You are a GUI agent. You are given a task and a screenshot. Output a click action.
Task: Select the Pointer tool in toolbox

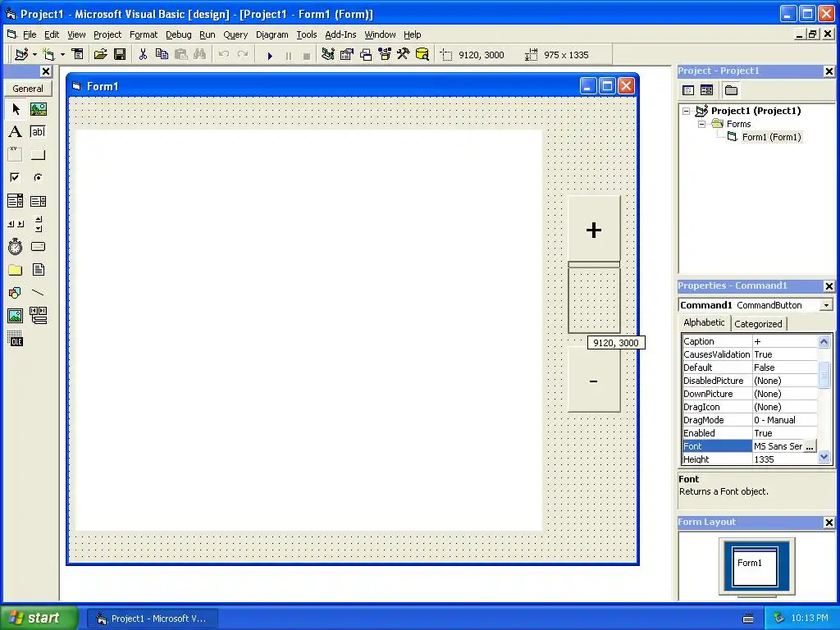point(16,109)
